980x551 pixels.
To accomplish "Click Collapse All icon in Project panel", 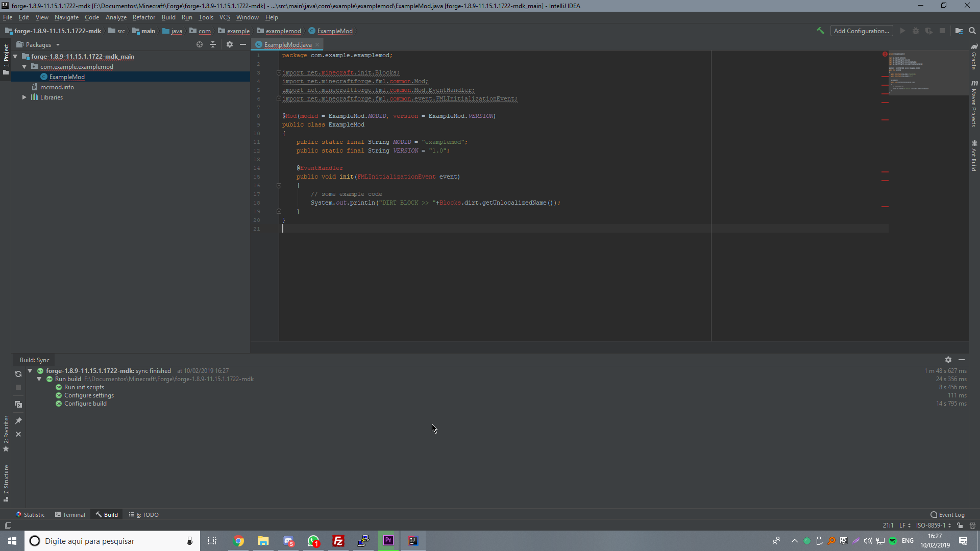I will [x=213, y=44].
